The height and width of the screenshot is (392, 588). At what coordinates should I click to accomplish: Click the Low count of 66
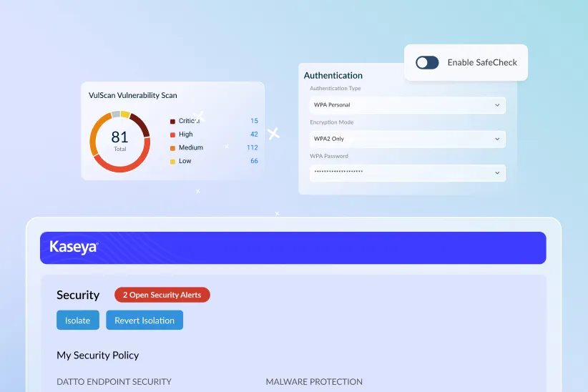[x=254, y=162]
